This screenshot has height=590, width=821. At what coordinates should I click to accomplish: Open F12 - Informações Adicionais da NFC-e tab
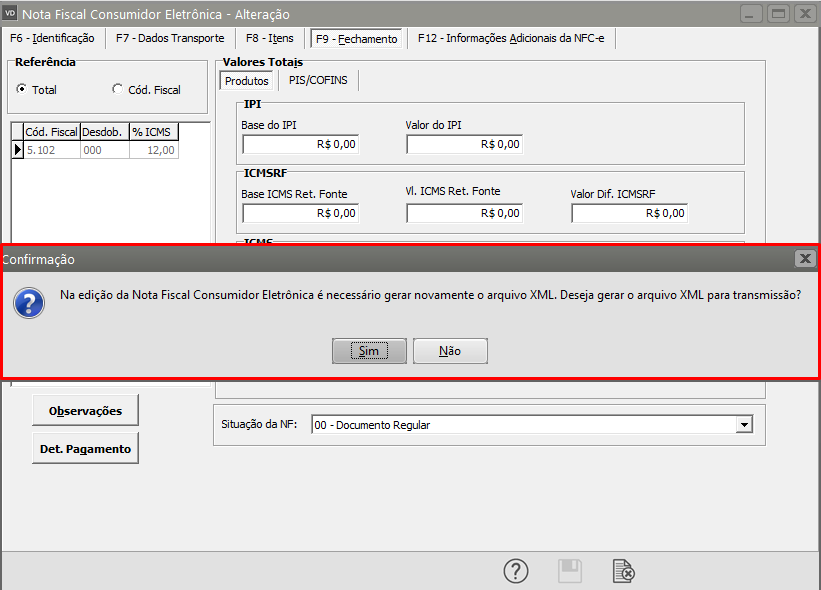[511, 38]
